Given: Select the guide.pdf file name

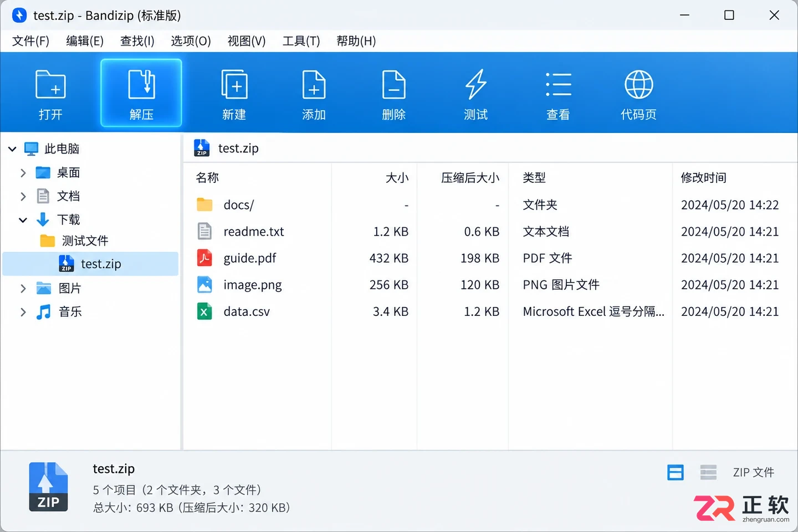Looking at the screenshot, I should 249,258.
